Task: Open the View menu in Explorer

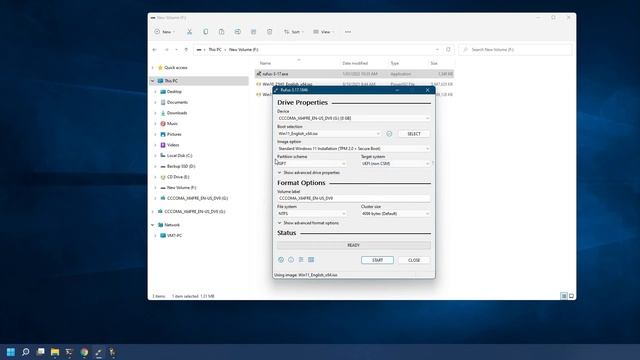Action: 324,32
